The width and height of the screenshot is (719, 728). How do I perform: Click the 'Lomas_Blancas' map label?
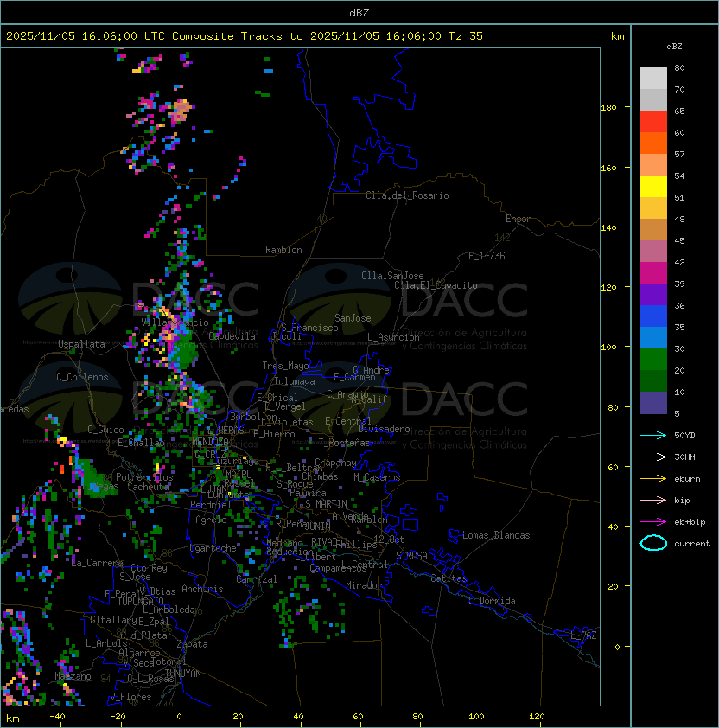tap(496, 535)
